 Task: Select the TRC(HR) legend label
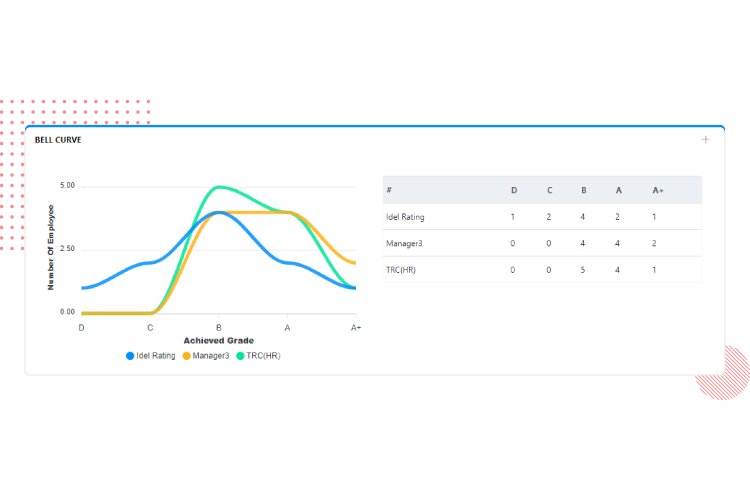click(263, 356)
